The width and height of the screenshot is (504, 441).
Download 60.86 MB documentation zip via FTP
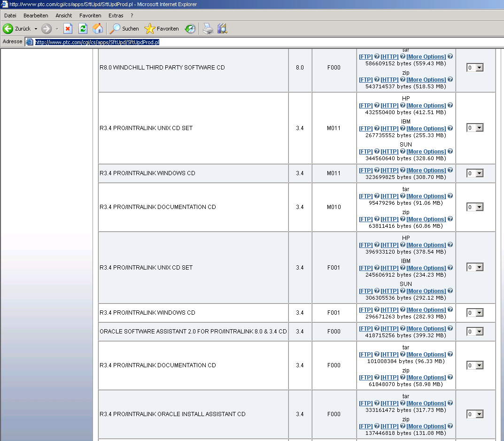366,219
